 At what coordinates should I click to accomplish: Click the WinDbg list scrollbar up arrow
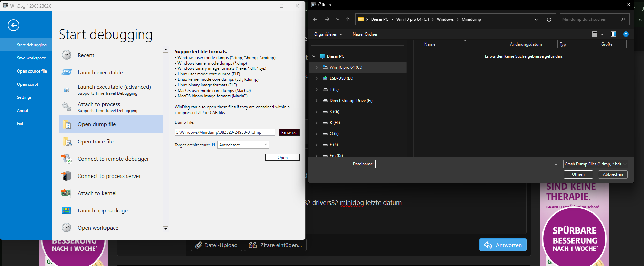click(x=166, y=49)
